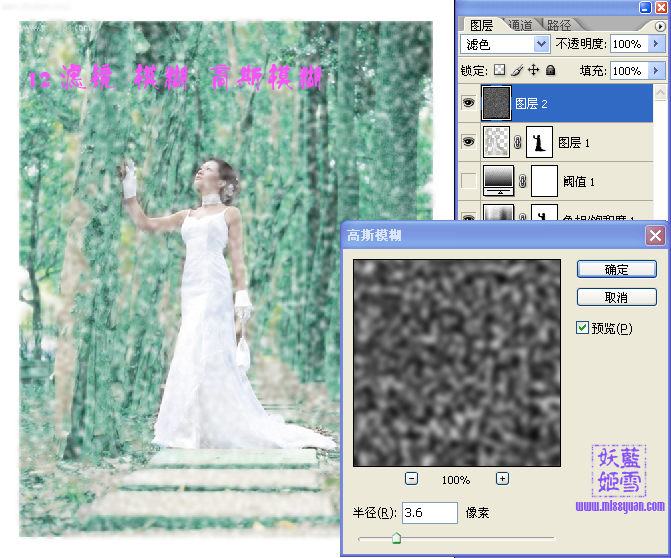
Task: Click lock image pixels brush icon
Action: pyautogui.click(x=517, y=70)
